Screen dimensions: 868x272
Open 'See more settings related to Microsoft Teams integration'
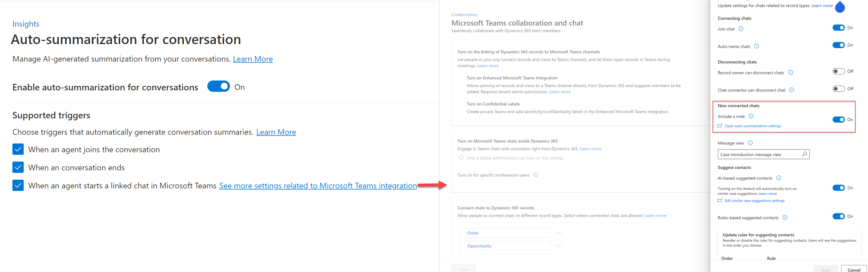318,186
